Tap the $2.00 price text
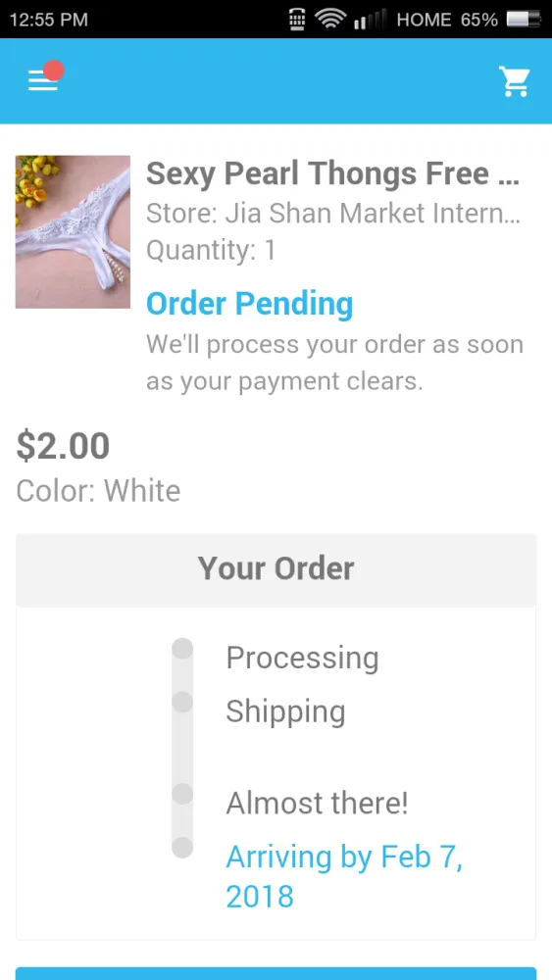 63,446
